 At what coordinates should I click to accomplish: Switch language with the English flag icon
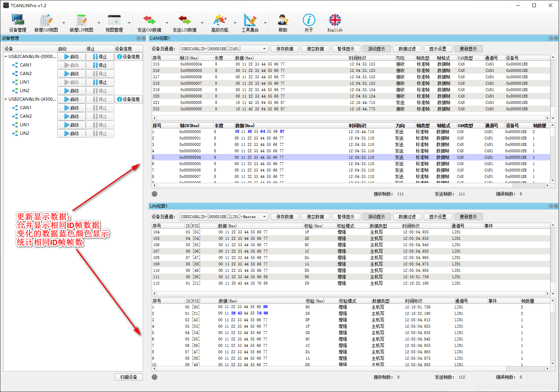[x=335, y=23]
